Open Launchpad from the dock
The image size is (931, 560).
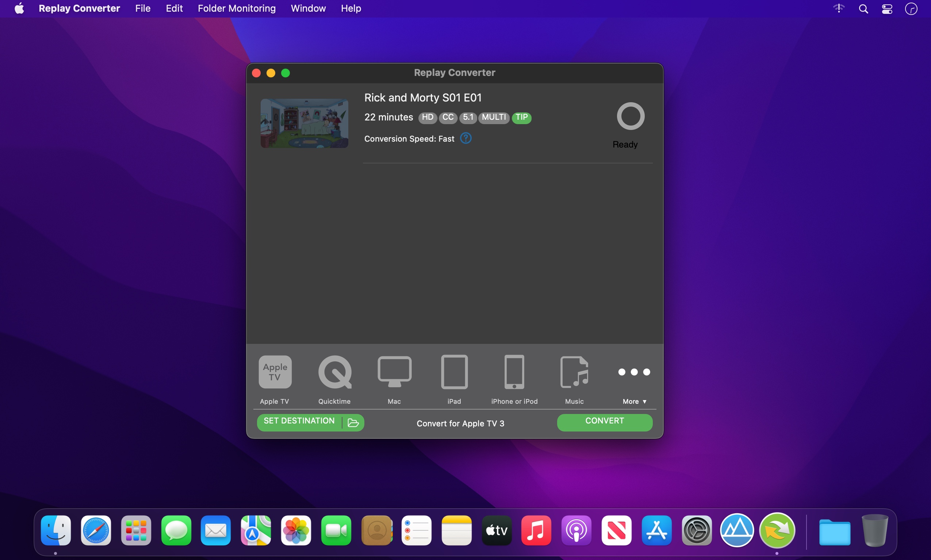136,530
